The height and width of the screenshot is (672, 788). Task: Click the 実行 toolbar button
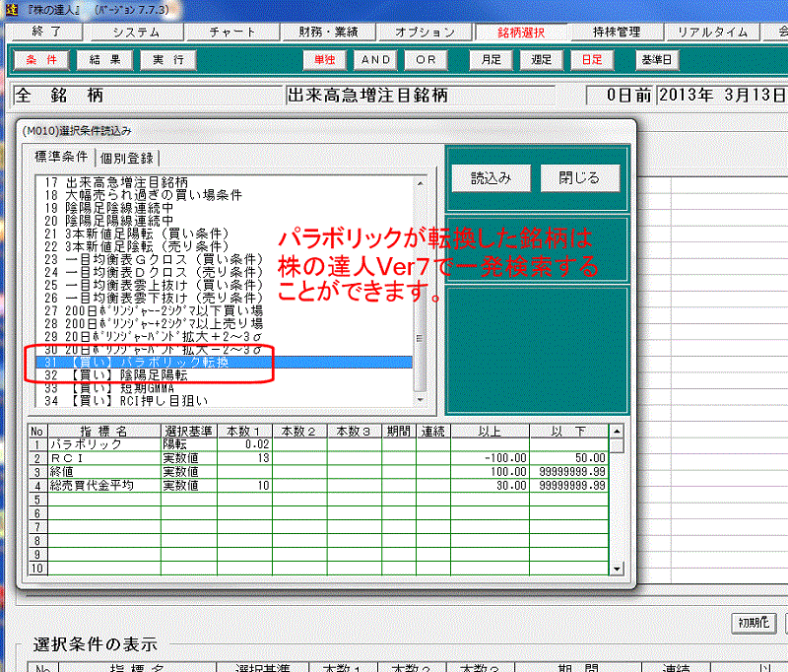(167, 60)
